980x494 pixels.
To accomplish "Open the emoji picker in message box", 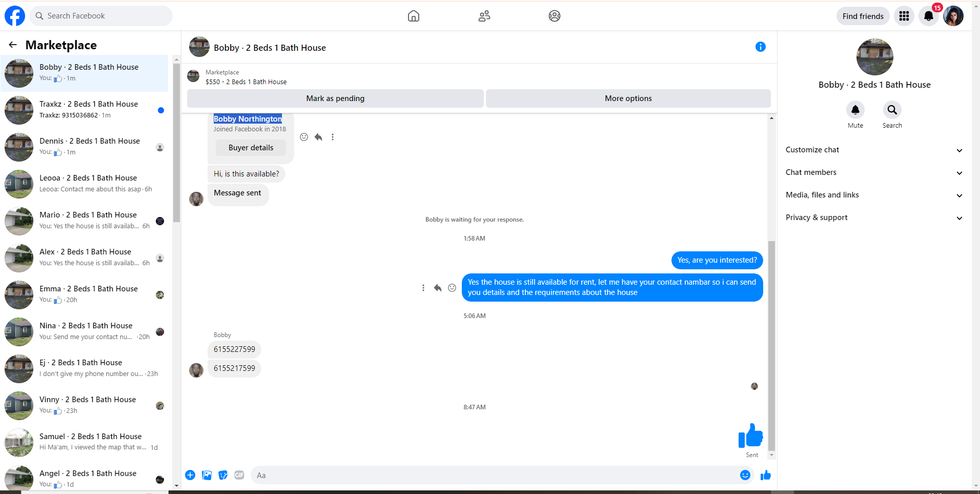I will coord(745,475).
